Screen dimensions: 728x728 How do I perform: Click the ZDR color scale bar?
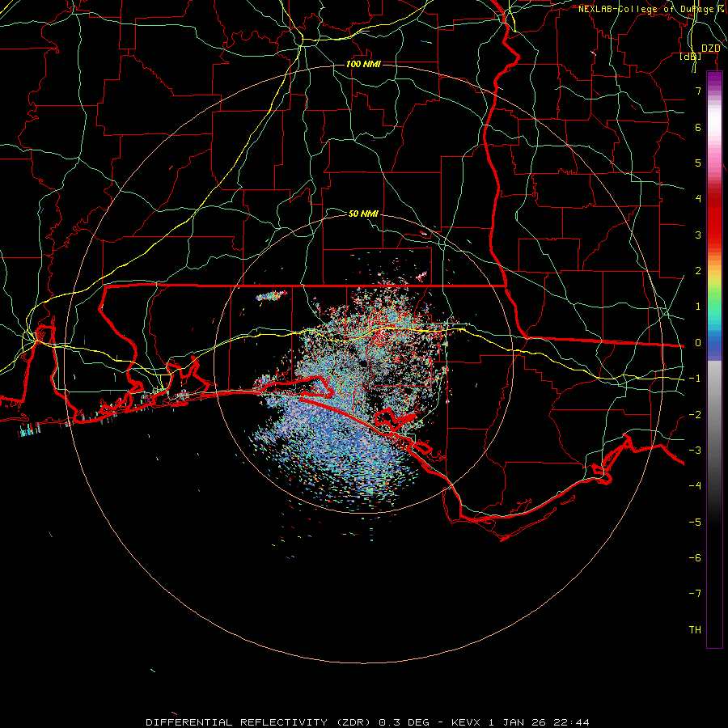(714, 359)
